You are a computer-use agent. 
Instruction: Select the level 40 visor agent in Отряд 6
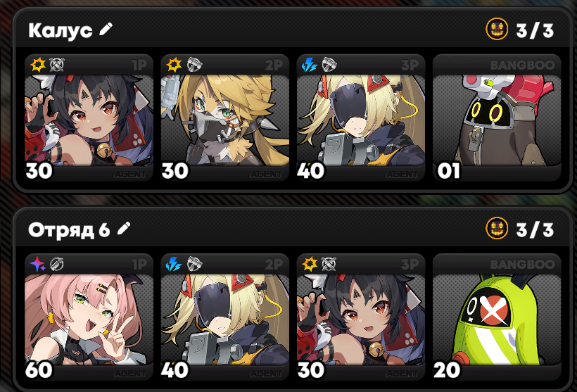(x=225, y=317)
